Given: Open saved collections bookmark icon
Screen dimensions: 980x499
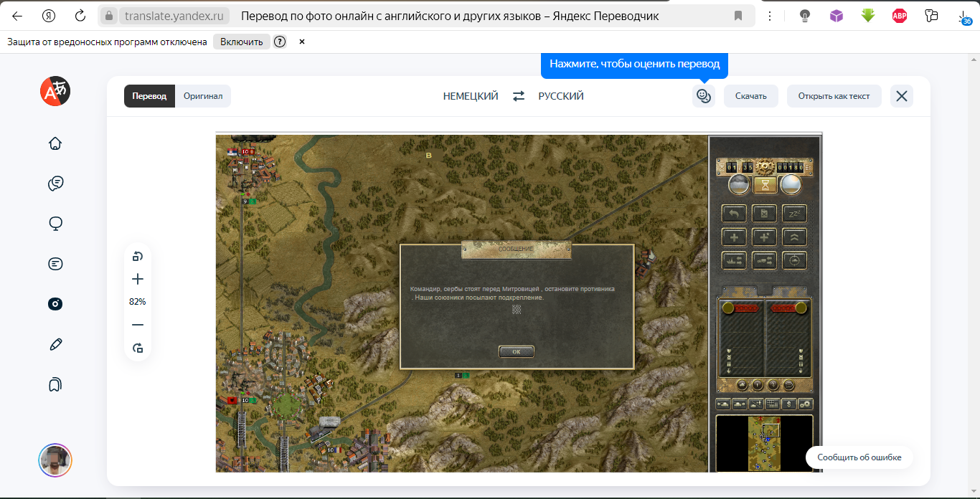Looking at the screenshot, I should point(55,385).
